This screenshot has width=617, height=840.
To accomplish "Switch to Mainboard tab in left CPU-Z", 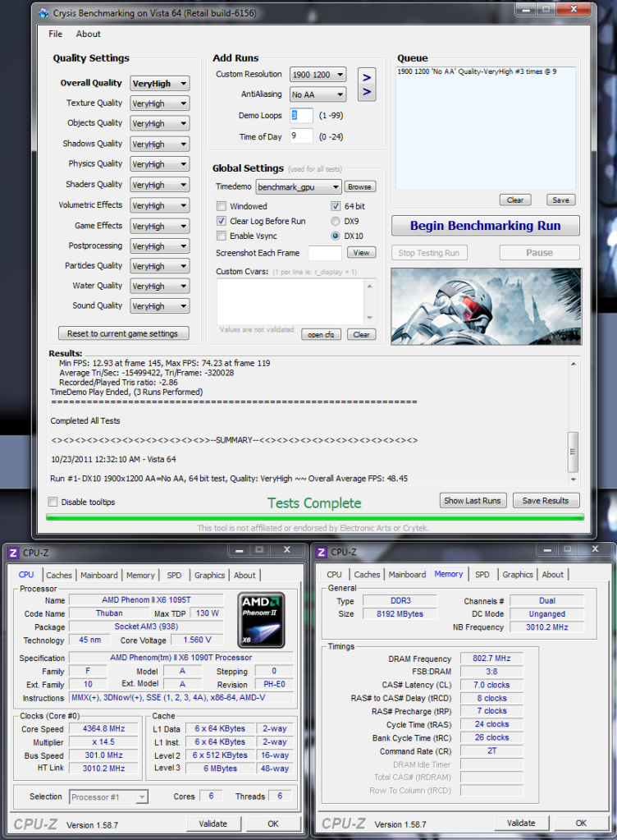I will pos(98,575).
